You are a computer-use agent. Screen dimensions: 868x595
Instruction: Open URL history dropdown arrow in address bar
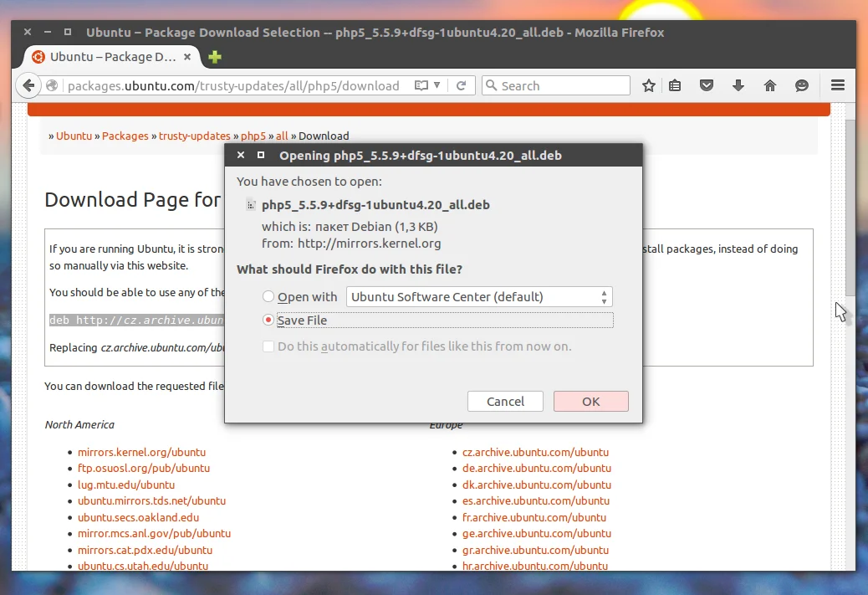click(x=437, y=85)
